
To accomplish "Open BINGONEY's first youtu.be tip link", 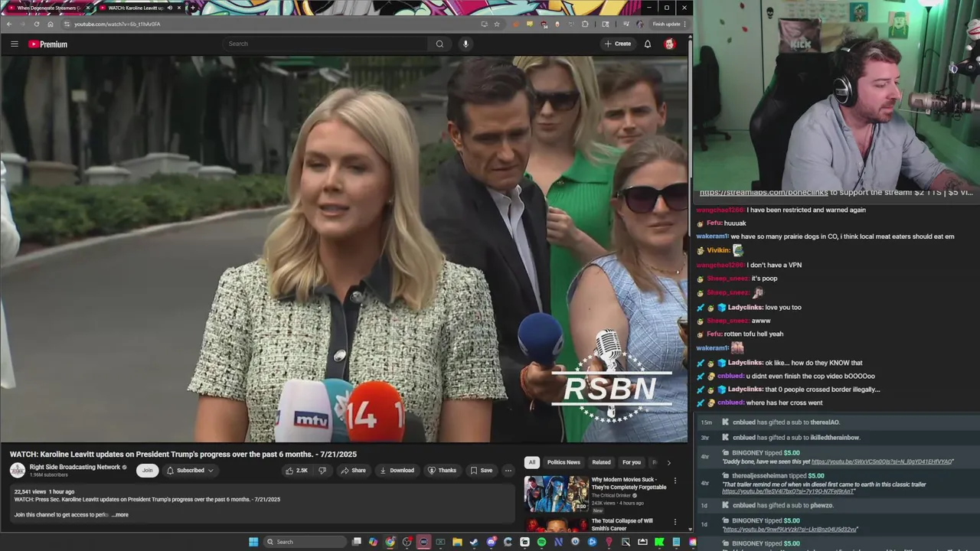I will point(882,461).
